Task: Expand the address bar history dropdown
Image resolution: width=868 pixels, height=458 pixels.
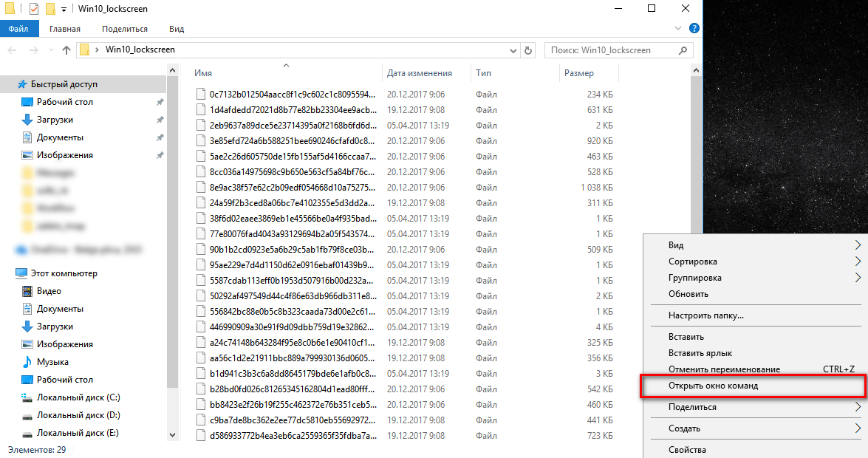Action: pos(514,50)
